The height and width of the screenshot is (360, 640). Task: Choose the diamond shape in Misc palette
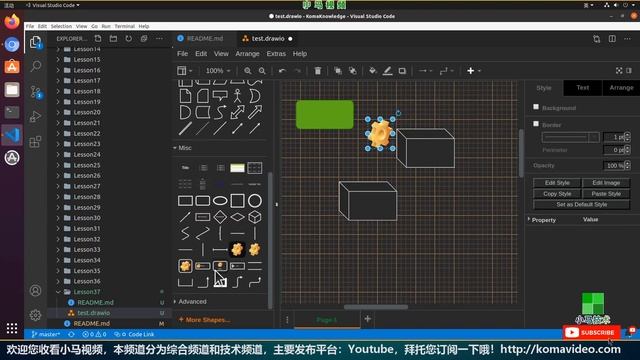pyautogui.click(x=220, y=217)
